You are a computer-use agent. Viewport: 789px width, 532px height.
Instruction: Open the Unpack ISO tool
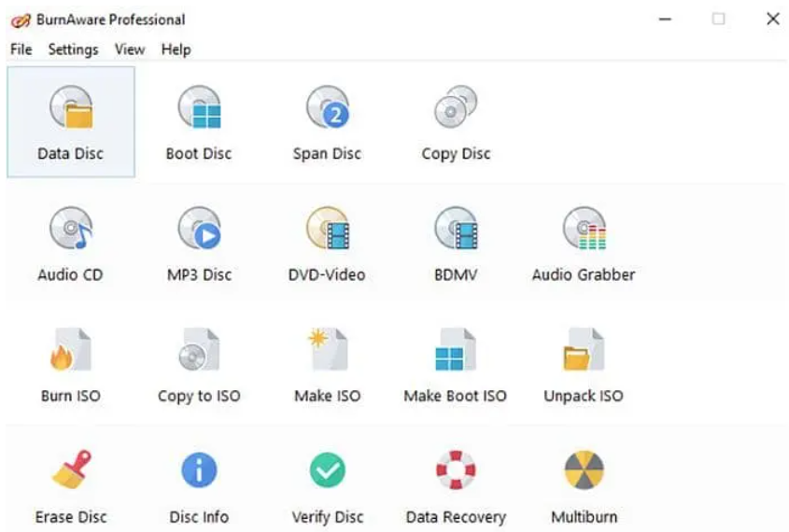click(584, 365)
